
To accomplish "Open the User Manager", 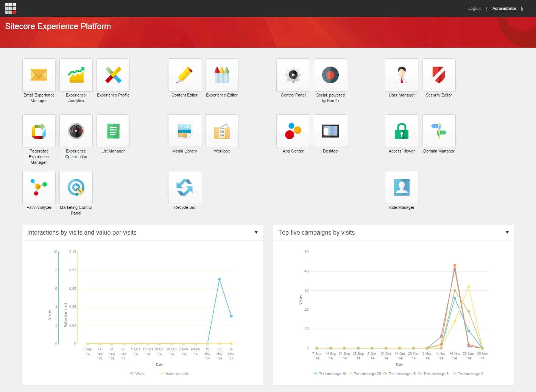I will (402, 75).
